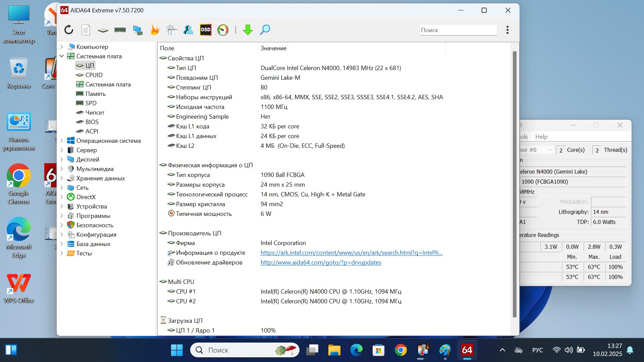
Task: Open Google Chrome from the taskbar
Action: coord(400,350)
